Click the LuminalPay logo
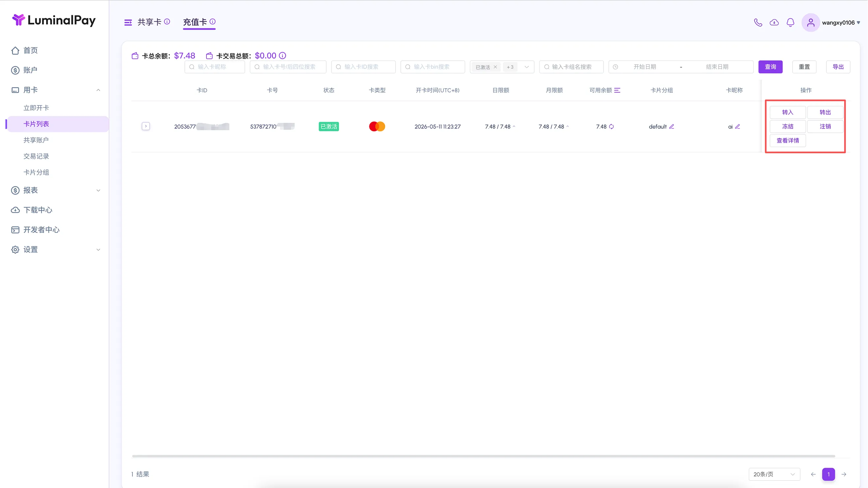The height and width of the screenshot is (488, 868). tap(54, 20)
